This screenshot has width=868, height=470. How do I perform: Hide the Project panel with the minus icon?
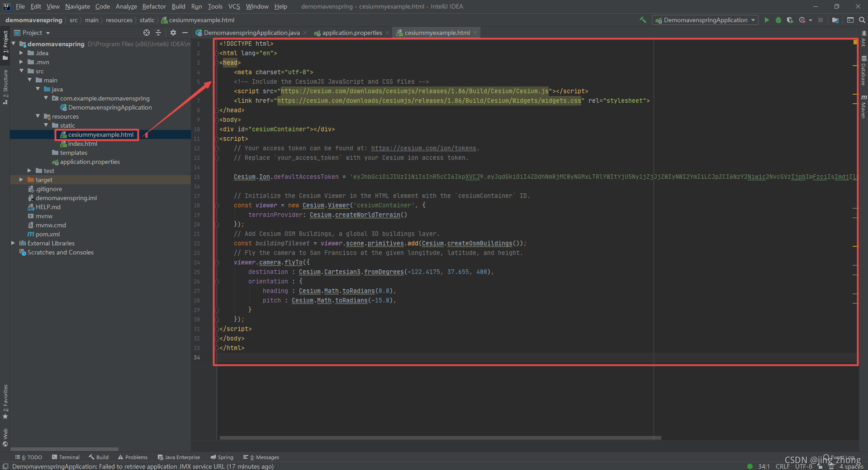[185, 33]
